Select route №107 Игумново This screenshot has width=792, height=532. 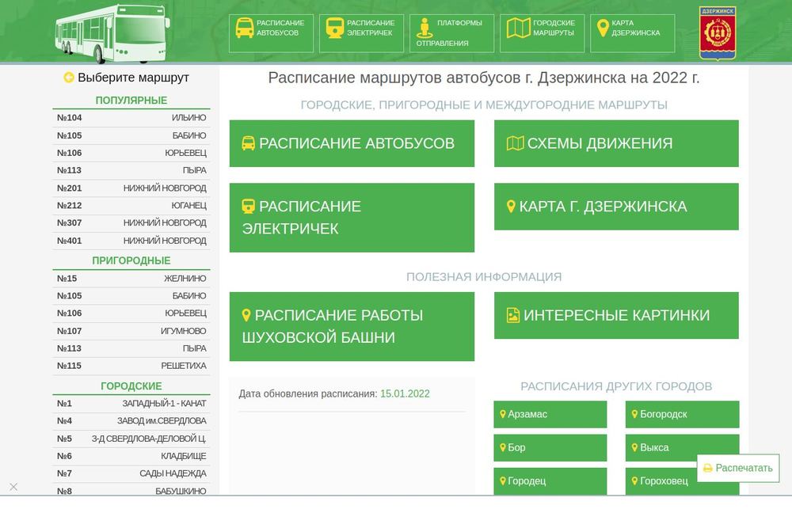(x=131, y=331)
